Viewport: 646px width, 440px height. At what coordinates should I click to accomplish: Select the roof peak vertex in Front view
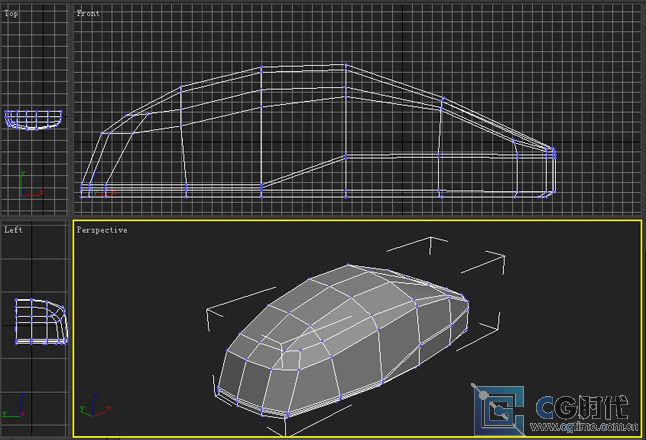point(346,68)
